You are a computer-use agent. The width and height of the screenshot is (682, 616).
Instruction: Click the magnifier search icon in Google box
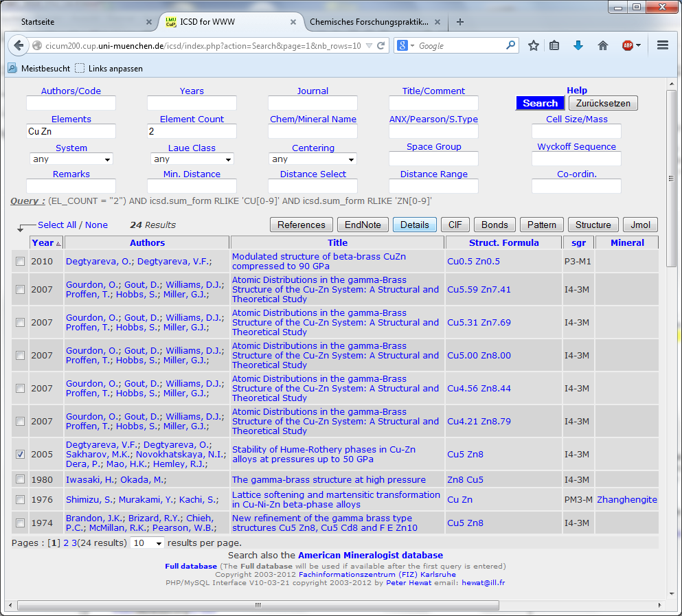tap(510, 46)
